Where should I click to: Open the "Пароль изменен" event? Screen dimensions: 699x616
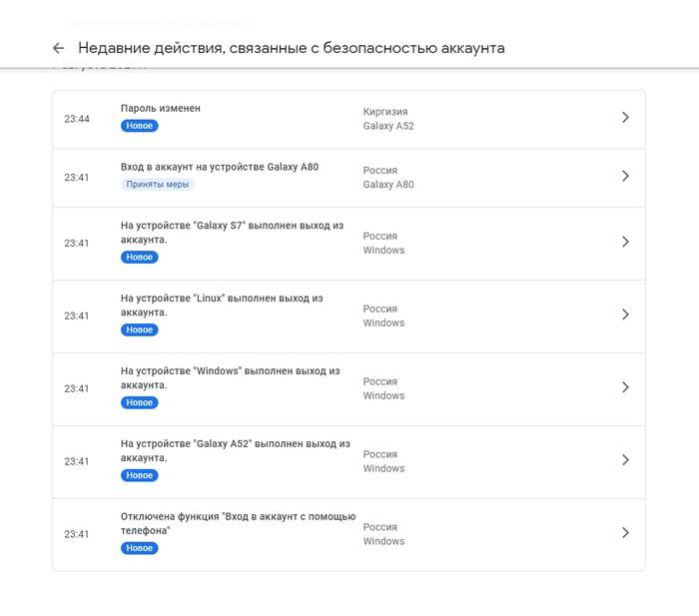161,108
